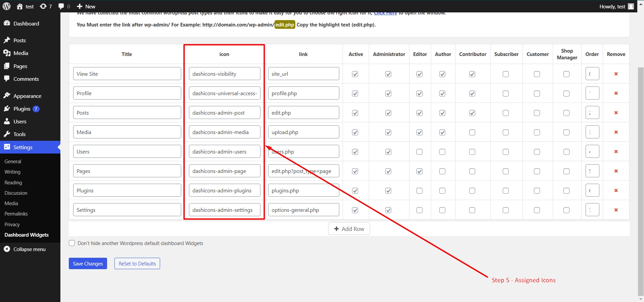
Task: Click the home icon next to test
Action: click(20, 6)
